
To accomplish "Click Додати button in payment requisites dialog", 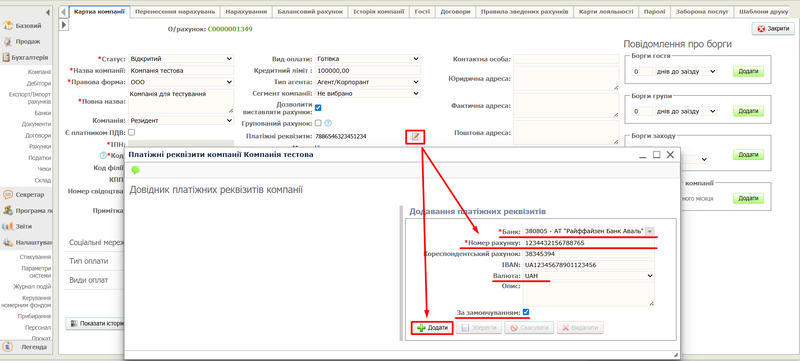I will coord(433,328).
